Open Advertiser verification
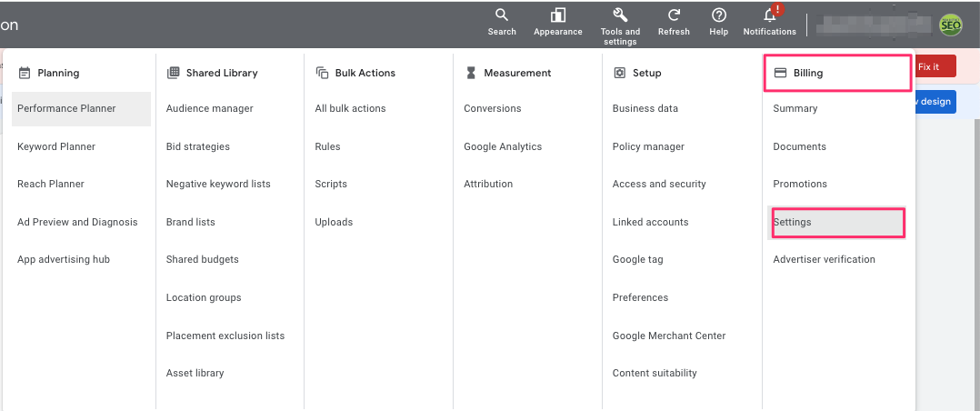This screenshot has width=980, height=411. coord(824,260)
